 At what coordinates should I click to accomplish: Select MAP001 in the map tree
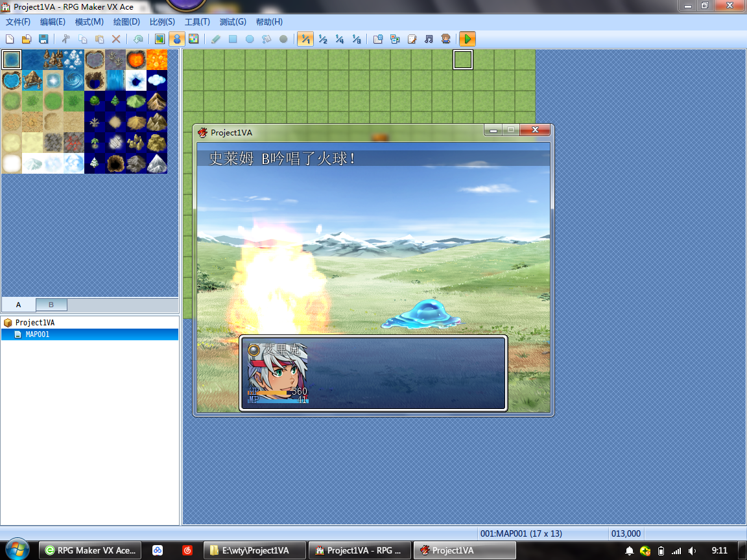point(89,334)
